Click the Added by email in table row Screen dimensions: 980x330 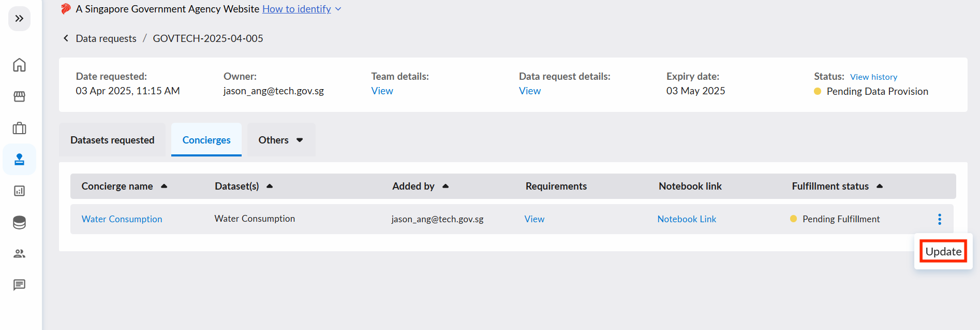pyautogui.click(x=437, y=219)
